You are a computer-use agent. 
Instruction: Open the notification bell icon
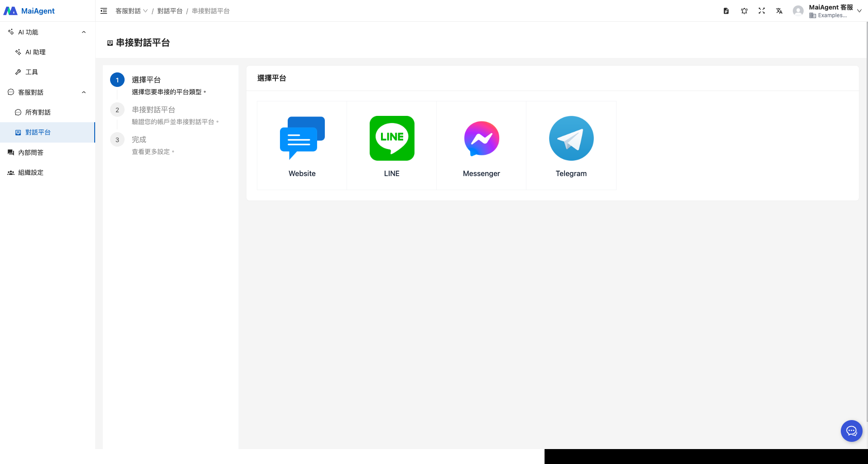coord(744,11)
